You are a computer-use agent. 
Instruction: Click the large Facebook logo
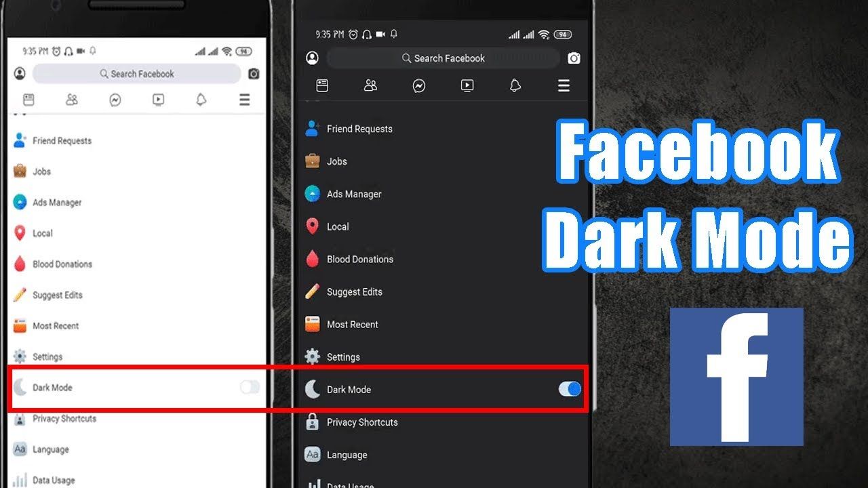(x=736, y=377)
